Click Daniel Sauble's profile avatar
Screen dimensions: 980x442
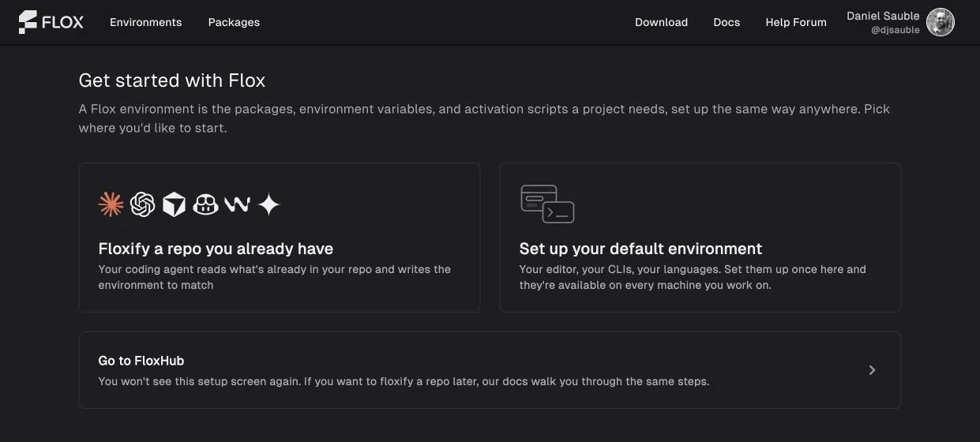pyautogui.click(x=940, y=22)
